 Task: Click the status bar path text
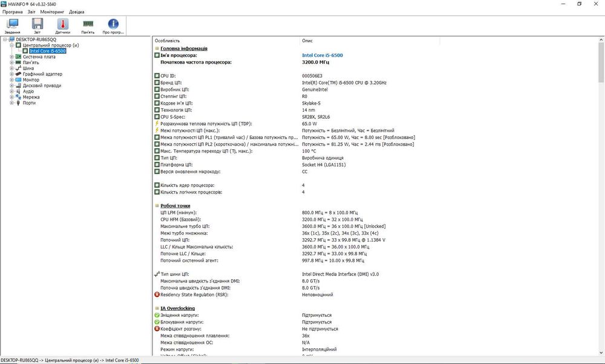pos(70,360)
